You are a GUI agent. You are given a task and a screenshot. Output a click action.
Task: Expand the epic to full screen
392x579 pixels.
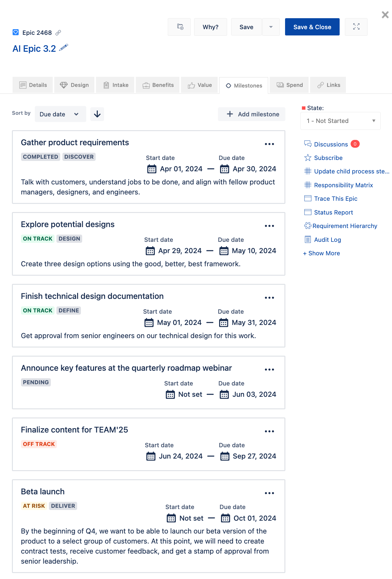[x=356, y=27]
